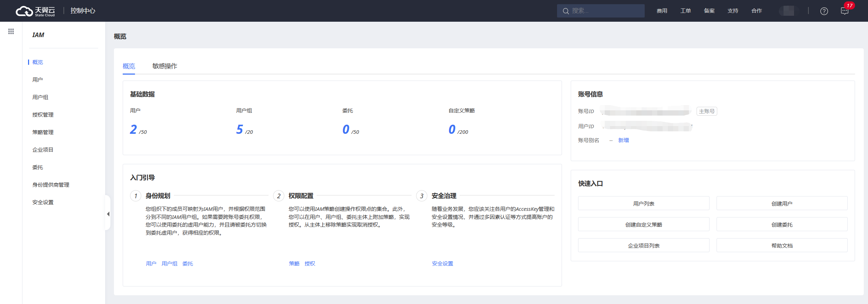Open the 用户组 link under 身份规划
Viewport: 868px width, 304px height.
(169, 263)
